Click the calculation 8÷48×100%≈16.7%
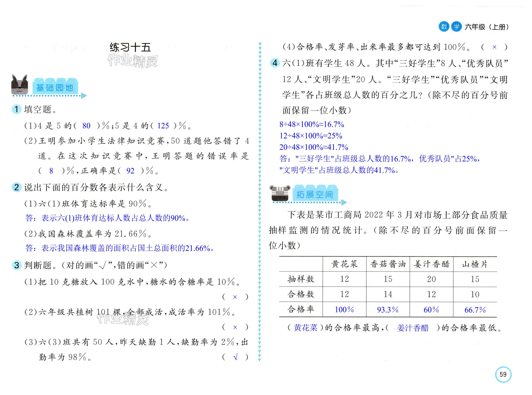This screenshot has width=532, height=395. (x=312, y=124)
